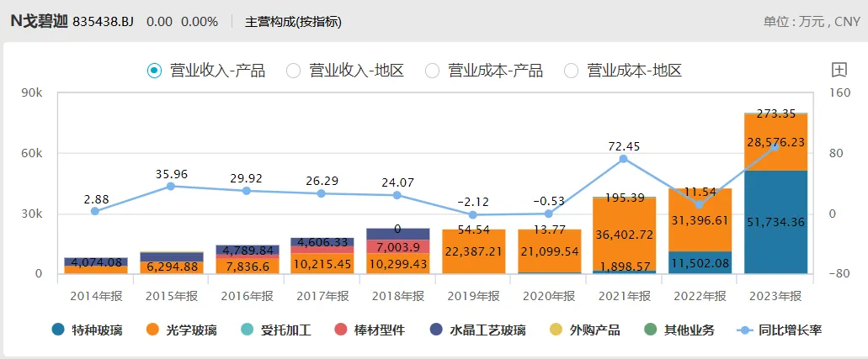Viewport: 868px width, 359px height.
Task: Click the 2015年报 bar labeled 6,294.88
Action: [171, 267]
